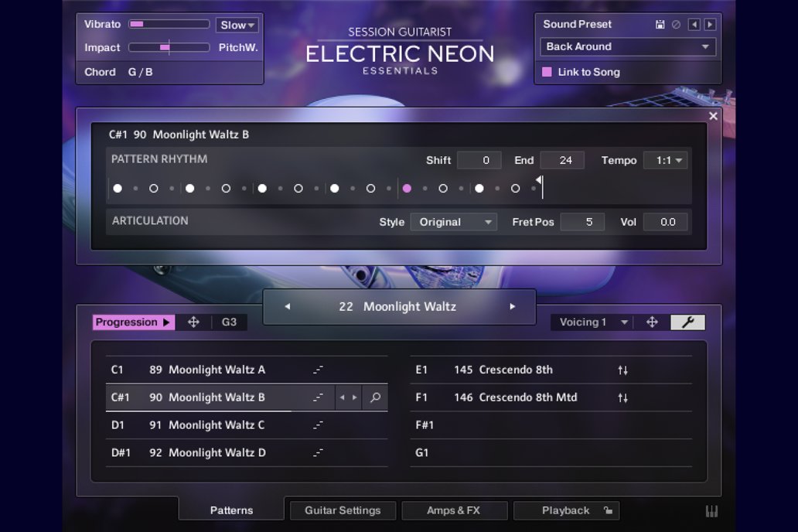Viewport: 798px width, 532px height.
Task: Select the next song after Moonlight Waltz
Action: (512, 307)
